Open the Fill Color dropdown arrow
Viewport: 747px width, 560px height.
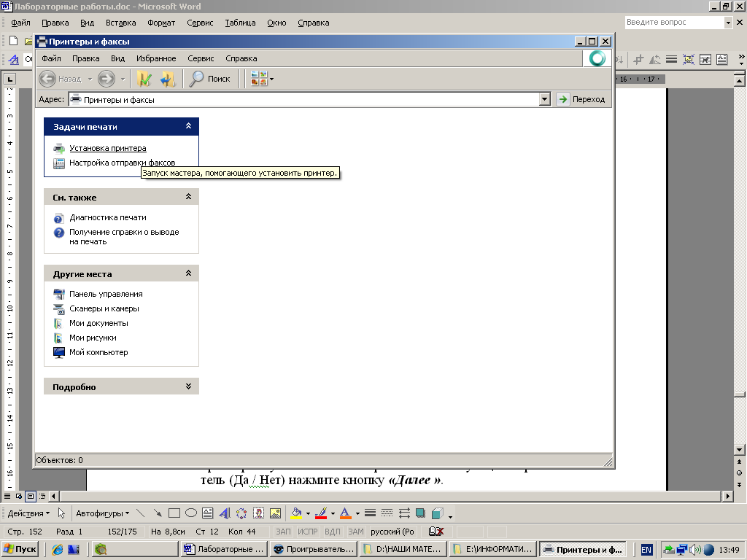pyautogui.click(x=308, y=514)
